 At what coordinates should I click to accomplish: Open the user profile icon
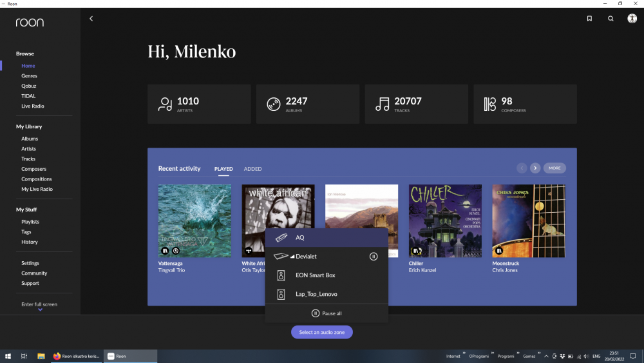(x=632, y=19)
